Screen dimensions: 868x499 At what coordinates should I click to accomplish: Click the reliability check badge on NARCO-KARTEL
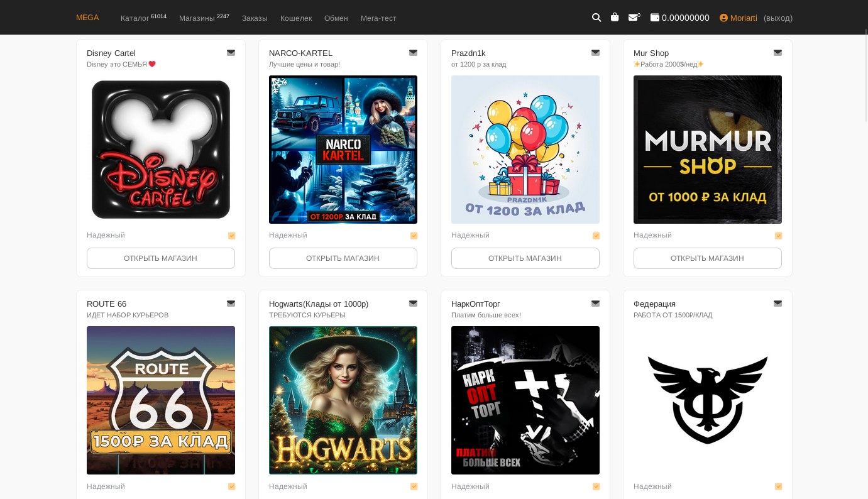click(414, 236)
